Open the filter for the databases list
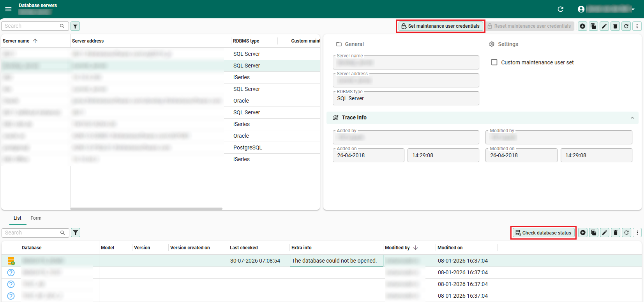The height and width of the screenshot is (302, 644). [x=76, y=233]
